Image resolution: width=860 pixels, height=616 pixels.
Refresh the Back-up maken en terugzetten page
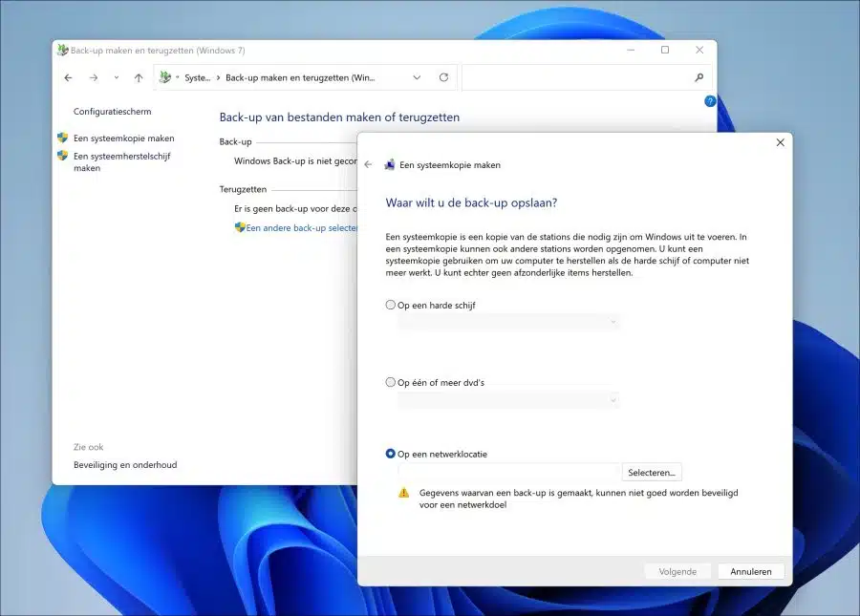point(443,77)
